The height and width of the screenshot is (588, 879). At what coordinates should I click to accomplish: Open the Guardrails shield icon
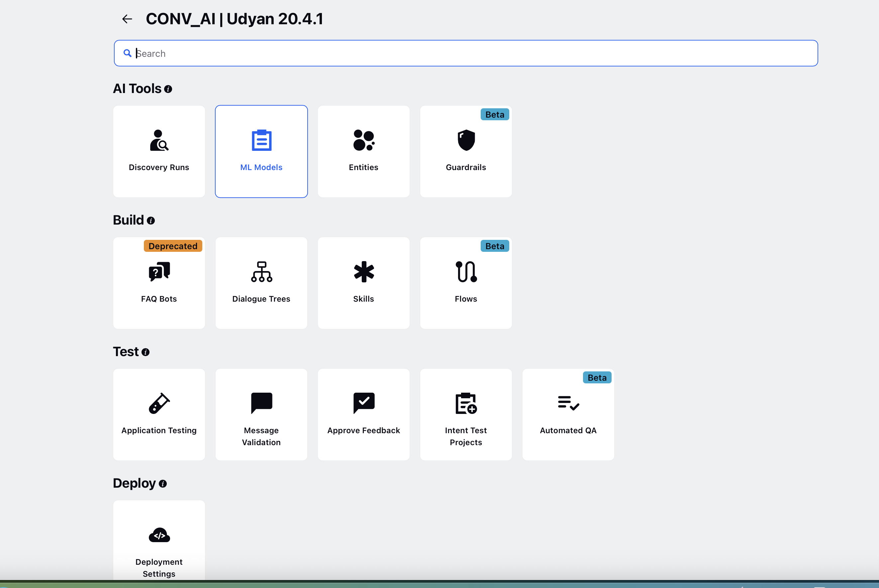click(466, 140)
